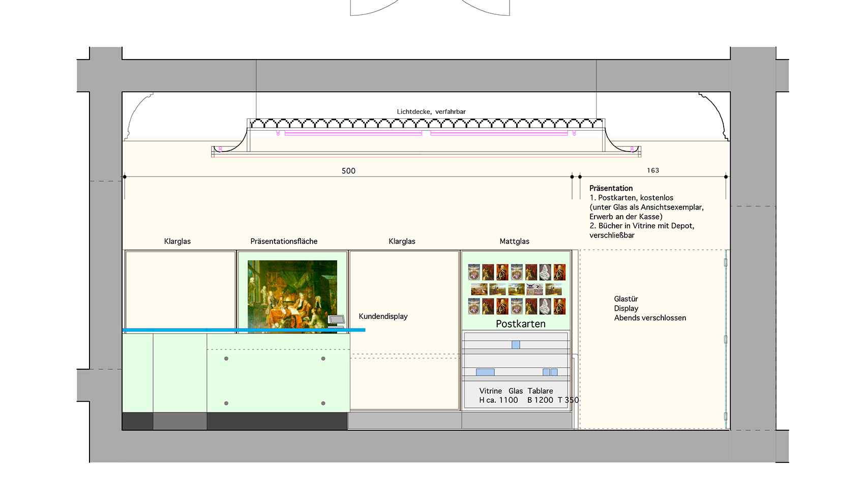This screenshot has width=865, height=504.
Task: Select the Vitrine Glas Tablare caption
Action: [529, 396]
